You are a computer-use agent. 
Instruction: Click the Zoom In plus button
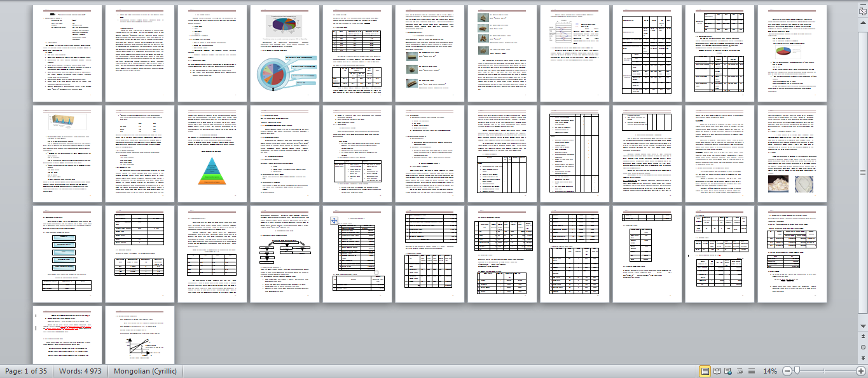[x=860, y=371]
